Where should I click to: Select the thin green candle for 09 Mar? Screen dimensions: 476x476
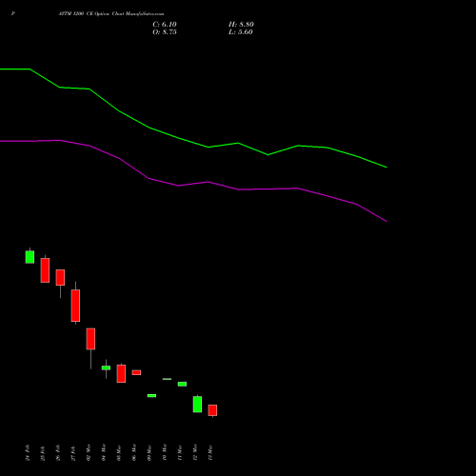tap(151, 395)
